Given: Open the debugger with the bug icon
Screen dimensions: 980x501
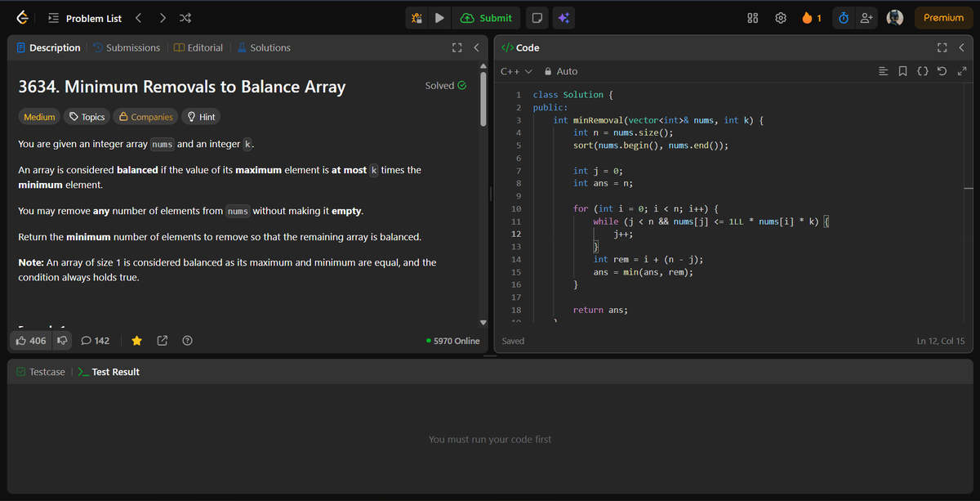Looking at the screenshot, I should pyautogui.click(x=416, y=18).
